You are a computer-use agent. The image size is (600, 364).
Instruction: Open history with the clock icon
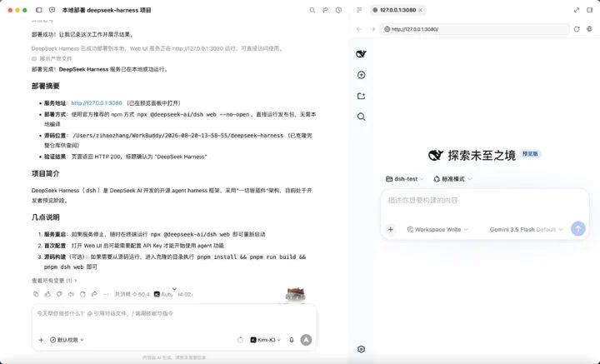tap(338, 10)
